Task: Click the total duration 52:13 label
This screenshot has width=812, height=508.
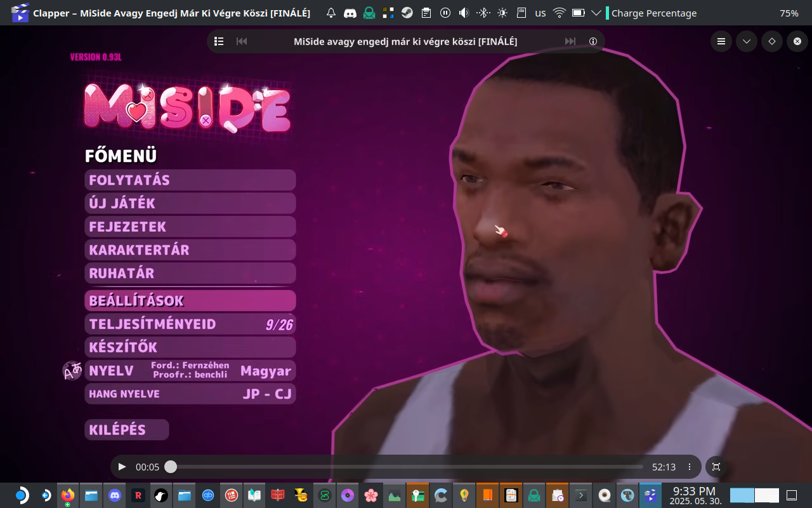Action: coord(664,467)
